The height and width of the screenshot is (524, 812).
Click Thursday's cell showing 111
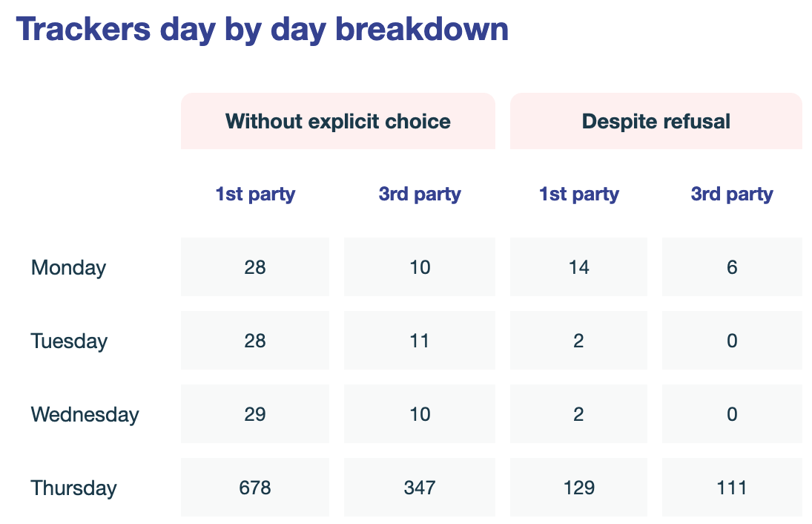pos(732,488)
